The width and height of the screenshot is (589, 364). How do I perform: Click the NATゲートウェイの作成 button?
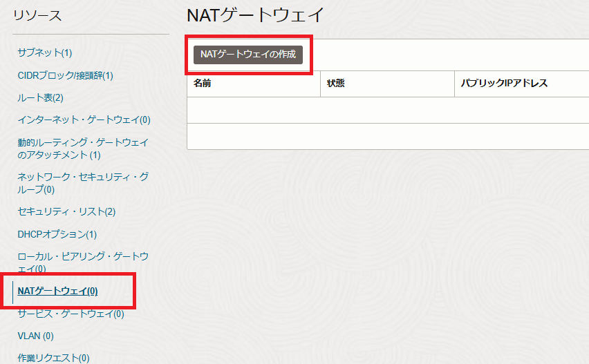[248, 55]
